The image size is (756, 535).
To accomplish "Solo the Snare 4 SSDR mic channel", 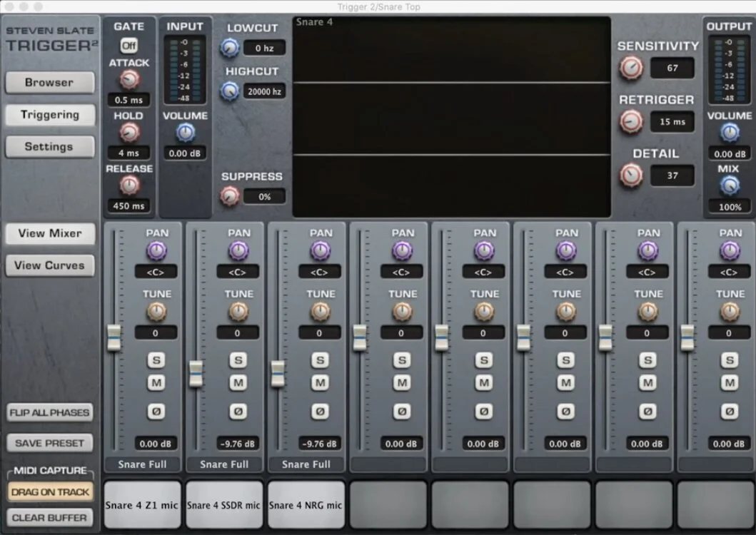I will click(238, 360).
